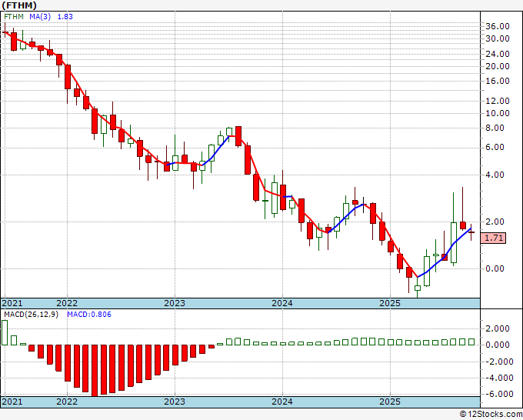Click 2025 on MACD panel timeline
The height and width of the screenshot is (420, 523).
(x=390, y=402)
